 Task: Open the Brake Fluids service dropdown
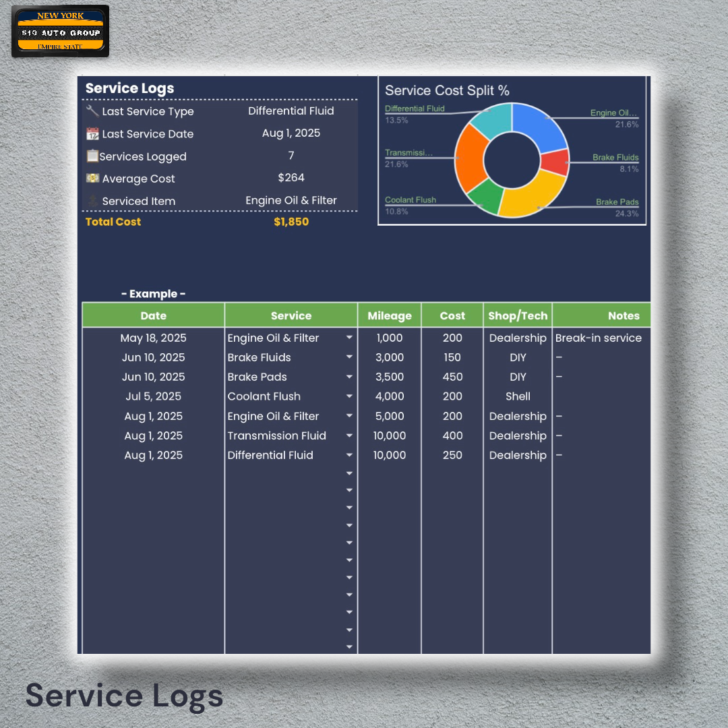click(349, 357)
